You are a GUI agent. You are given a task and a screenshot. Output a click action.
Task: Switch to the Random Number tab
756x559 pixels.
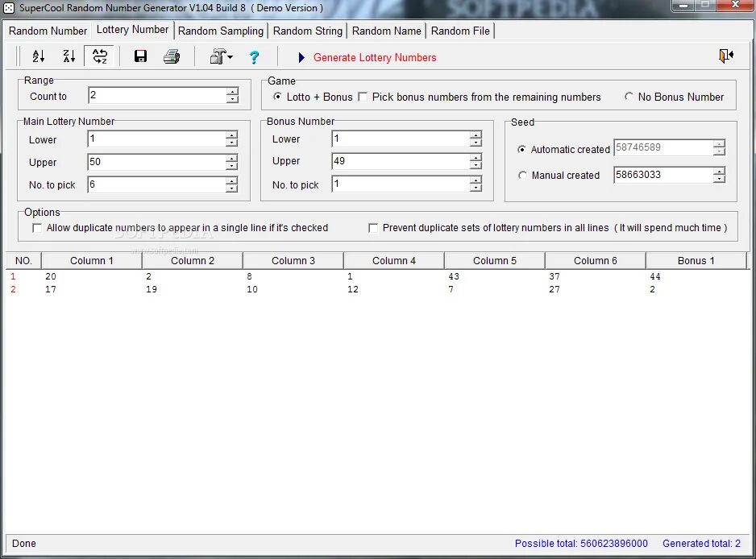(48, 31)
